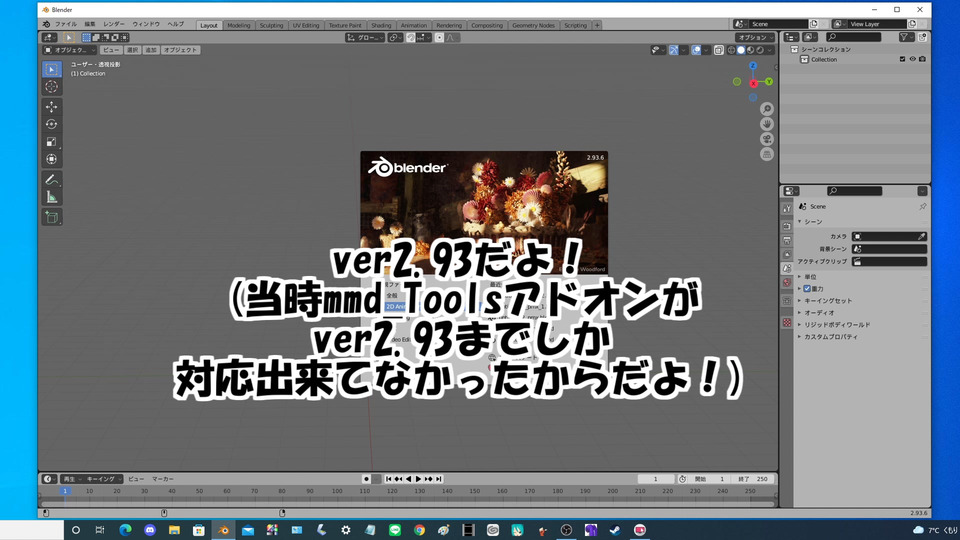
Task: Select the Cursor tool
Action: click(x=51, y=87)
